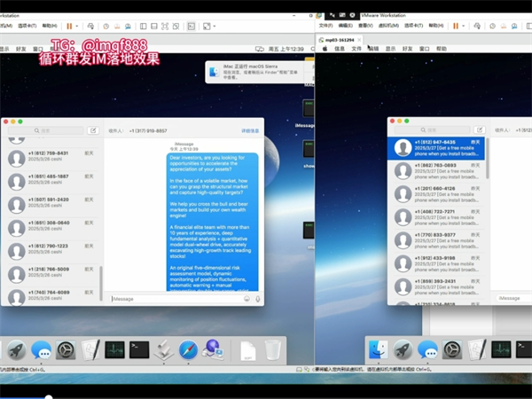Select the mp03-161294 VM tab

coord(338,40)
